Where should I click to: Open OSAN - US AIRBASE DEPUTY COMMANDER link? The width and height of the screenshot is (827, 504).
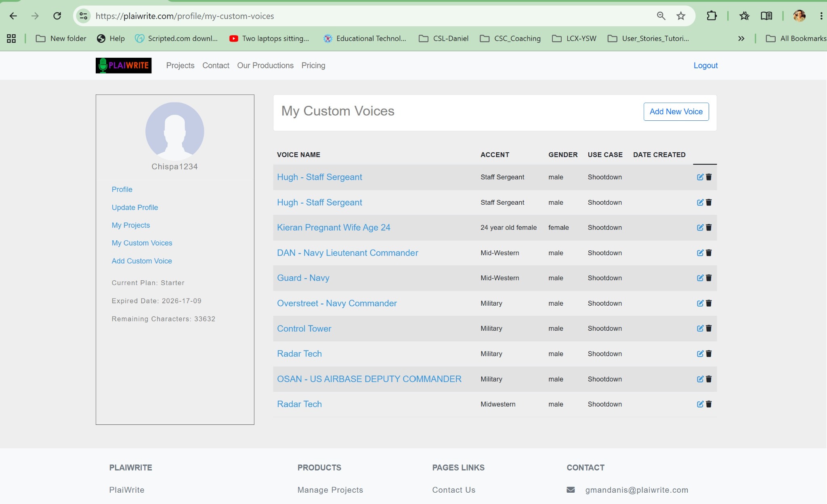pyautogui.click(x=369, y=379)
